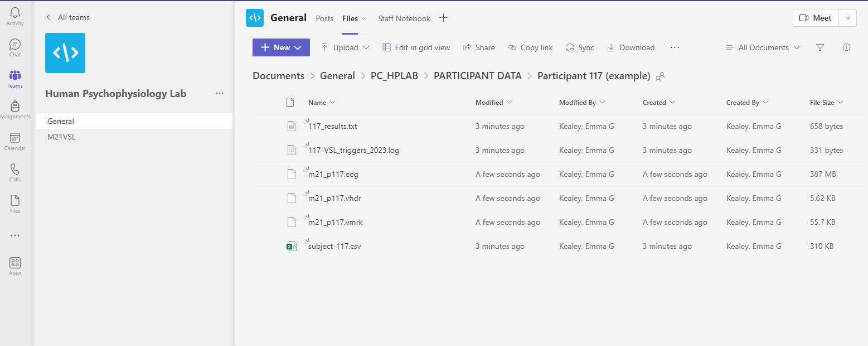Screen dimensions: 868x346
Task: Navigate to PC_HPLAB in breadcrumb
Action: click(394, 76)
